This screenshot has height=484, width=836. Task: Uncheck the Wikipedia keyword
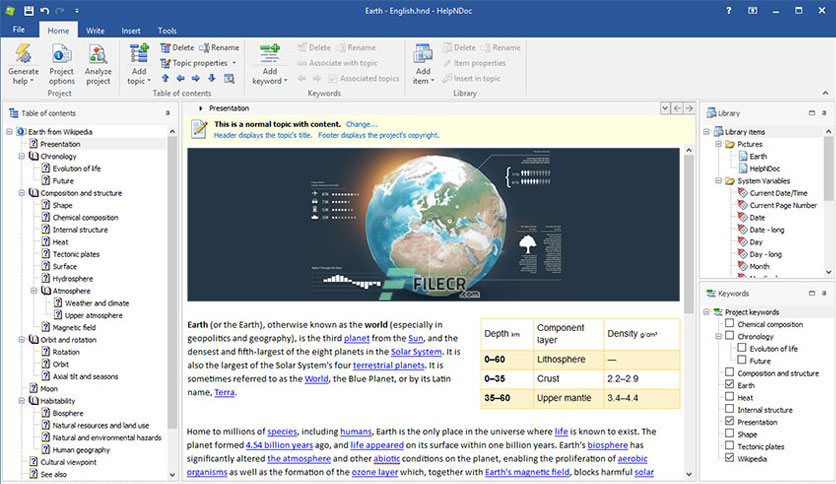tap(729, 458)
